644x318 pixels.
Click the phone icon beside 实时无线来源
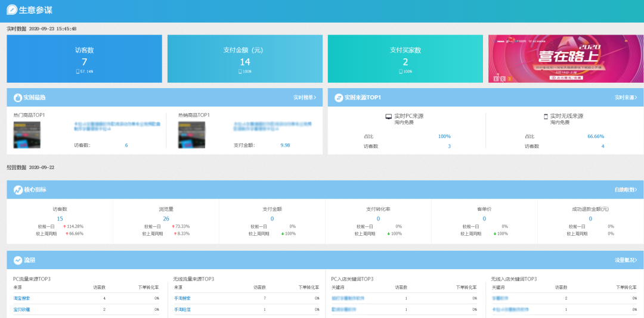click(x=546, y=117)
